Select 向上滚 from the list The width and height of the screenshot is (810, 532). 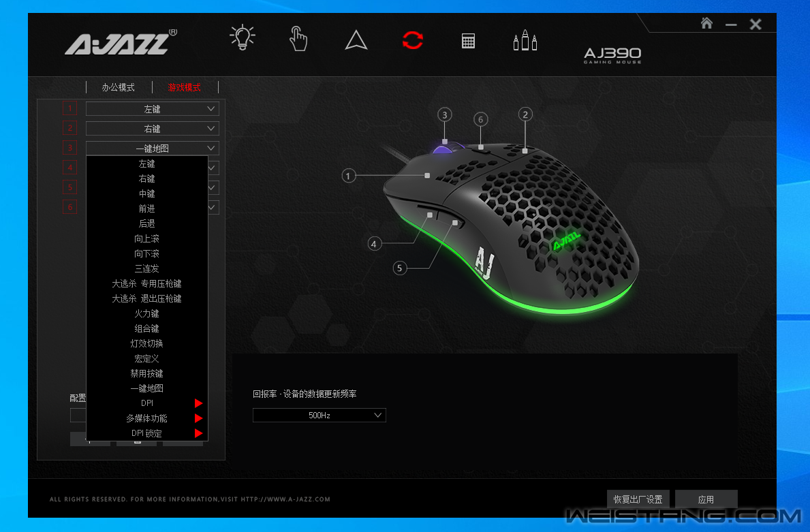point(146,238)
